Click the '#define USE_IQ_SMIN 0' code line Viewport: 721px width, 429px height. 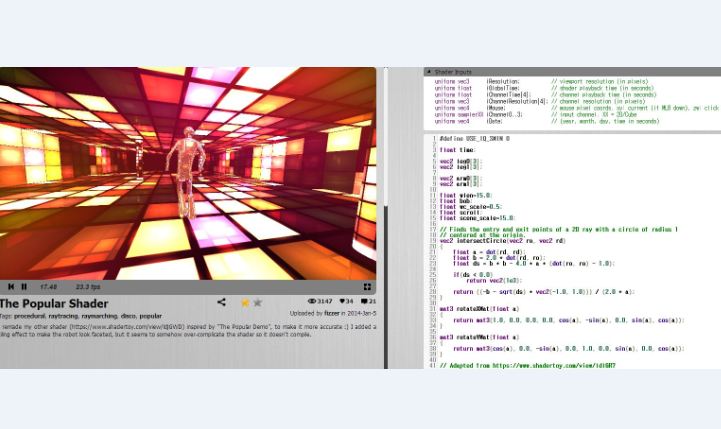(x=475, y=138)
